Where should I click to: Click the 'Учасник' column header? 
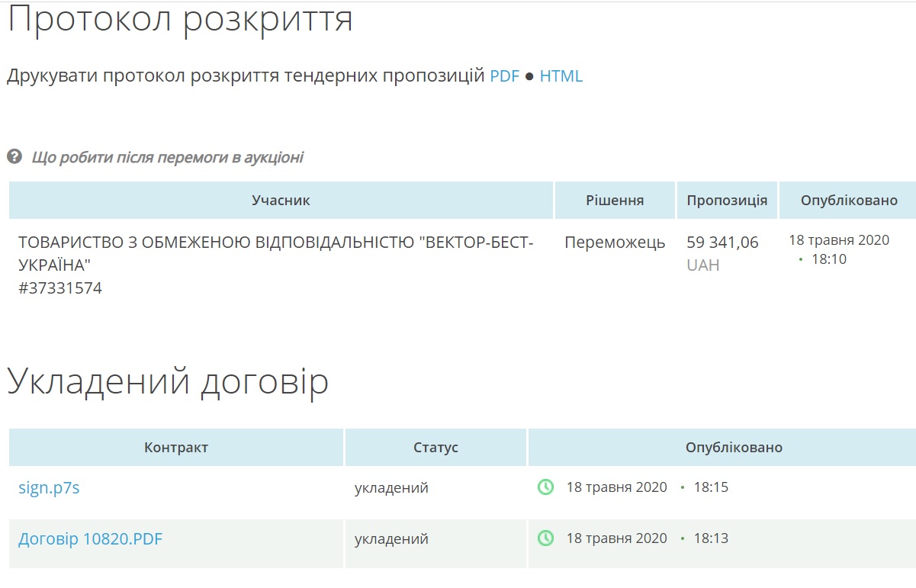coord(281,201)
